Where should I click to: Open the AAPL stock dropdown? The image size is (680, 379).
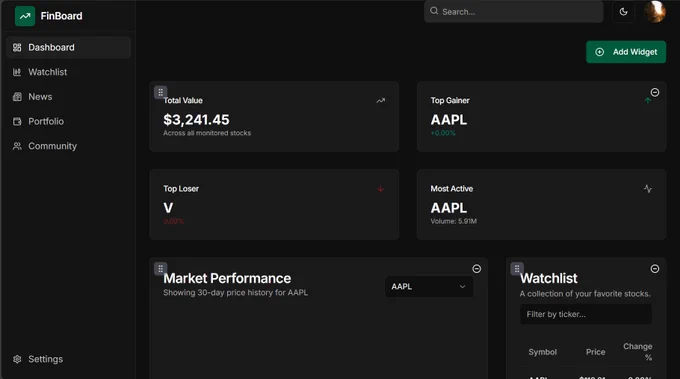tap(429, 287)
